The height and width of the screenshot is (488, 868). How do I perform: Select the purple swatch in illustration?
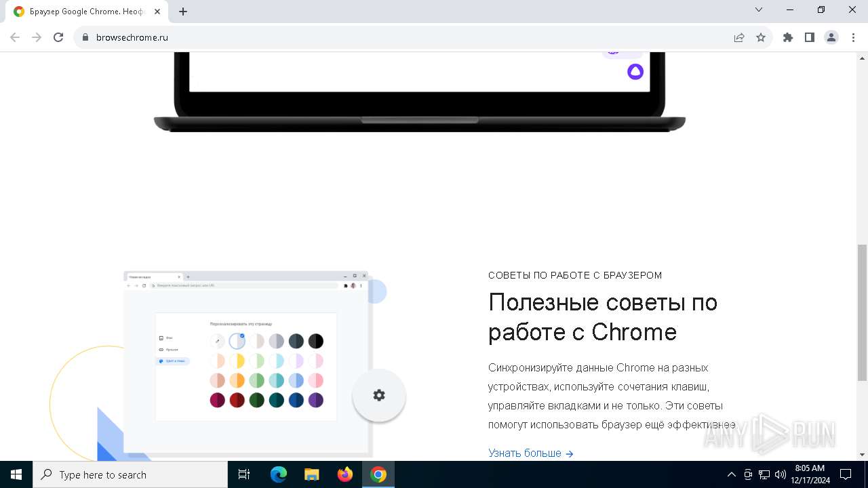click(x=315, y=400)
